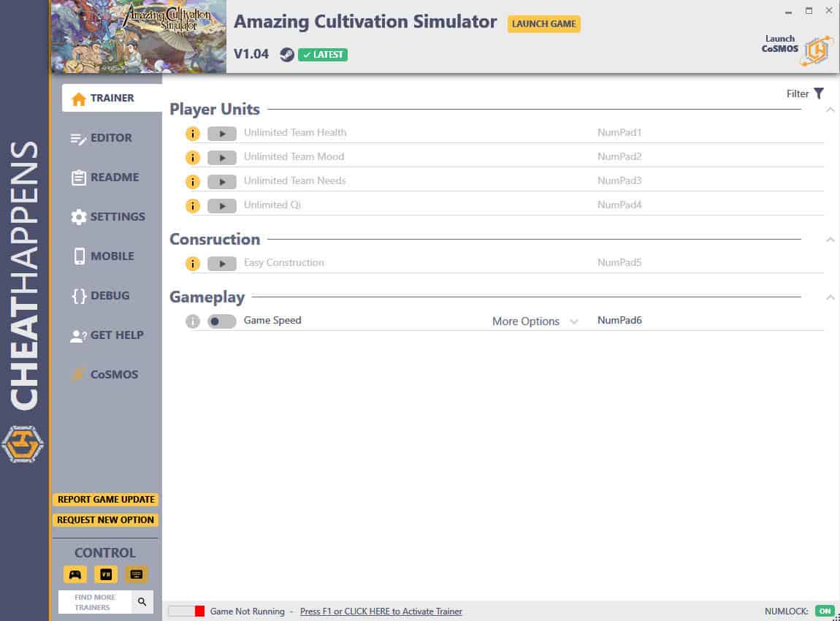Screen dimensions: 840x621
Task: Activate Unlimited Qi play button
Action: [x=222, y=206]
